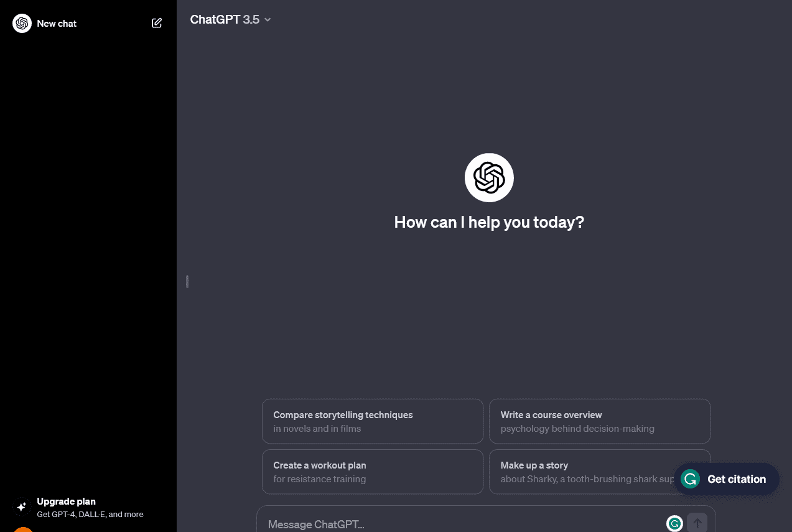
Task: Select the Compare storytelling techniques suggestion
Action: (372, 421)
